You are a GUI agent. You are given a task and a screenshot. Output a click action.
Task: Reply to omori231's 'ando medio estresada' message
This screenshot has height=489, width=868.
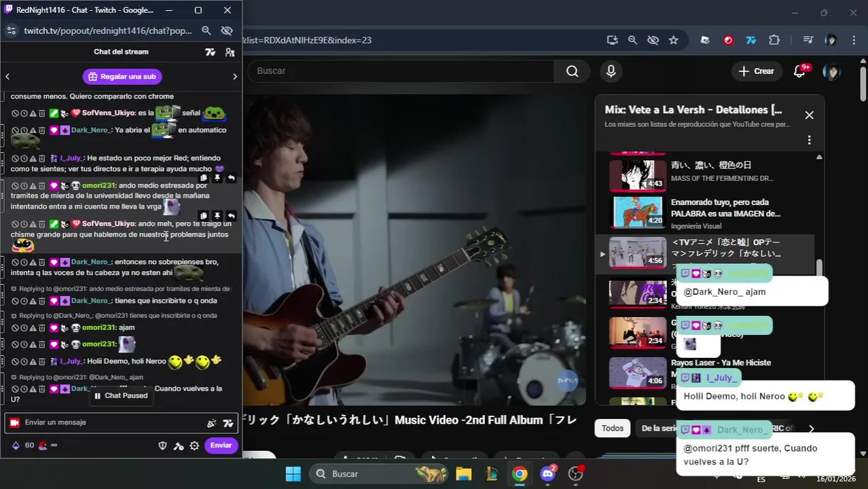pyautogui.click(x=231, y=178)
